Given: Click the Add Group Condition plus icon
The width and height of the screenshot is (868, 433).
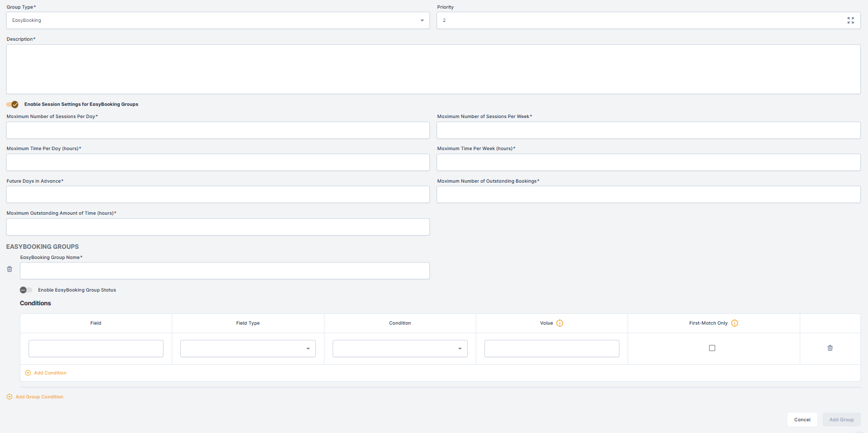Looking at the screenshot, I should (x=10, y=397).
